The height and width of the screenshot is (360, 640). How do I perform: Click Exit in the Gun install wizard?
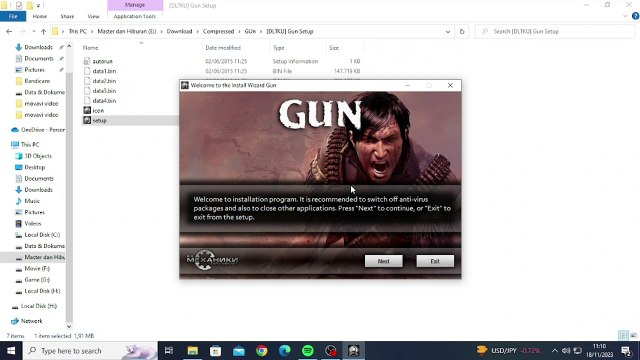pyautogui.click(x=435, y=261)
